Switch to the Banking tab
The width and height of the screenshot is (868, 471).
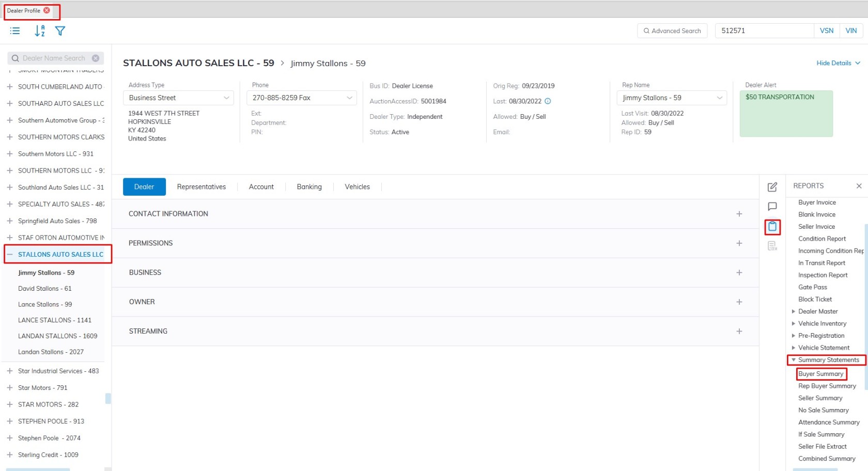coord(309,187)
